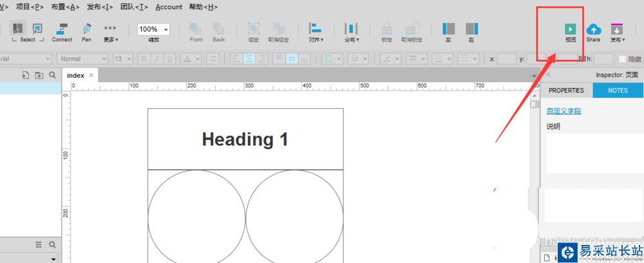Click the 预览 preview button
The height and width of the screenshot is (263, 644).
pyautogui.click(x=570, y=32)
